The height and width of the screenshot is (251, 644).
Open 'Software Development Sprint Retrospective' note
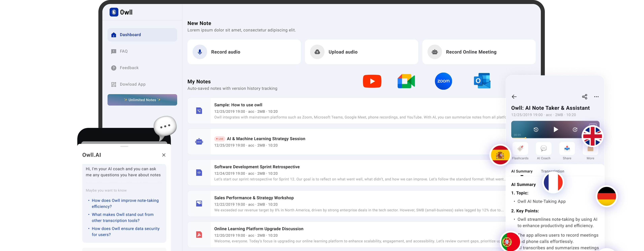pos(346,173)
